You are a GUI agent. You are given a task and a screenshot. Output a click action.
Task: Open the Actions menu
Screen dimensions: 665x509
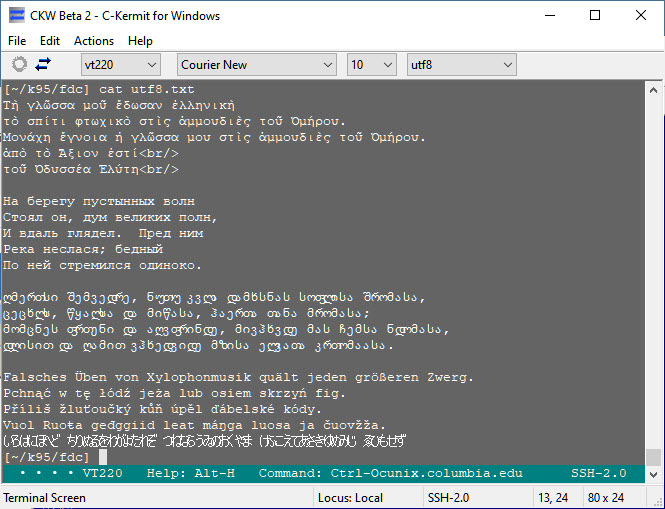point(94,41)
